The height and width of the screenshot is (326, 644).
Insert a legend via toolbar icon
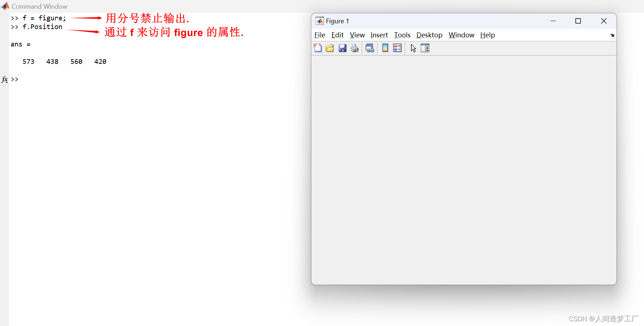click(x=398, y=48)
